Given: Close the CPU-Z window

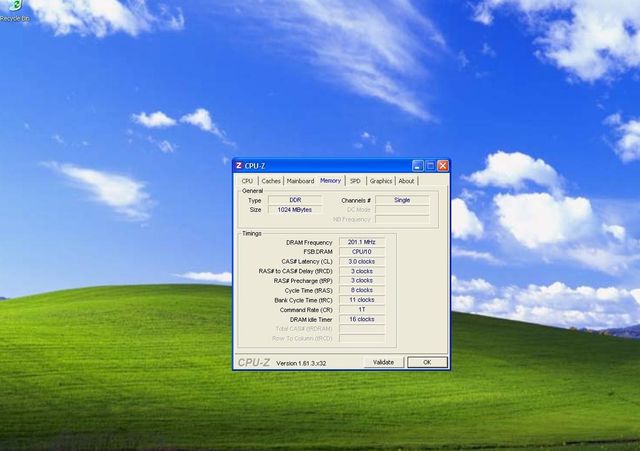Looking at the screenshot, I should coord(442,166).
